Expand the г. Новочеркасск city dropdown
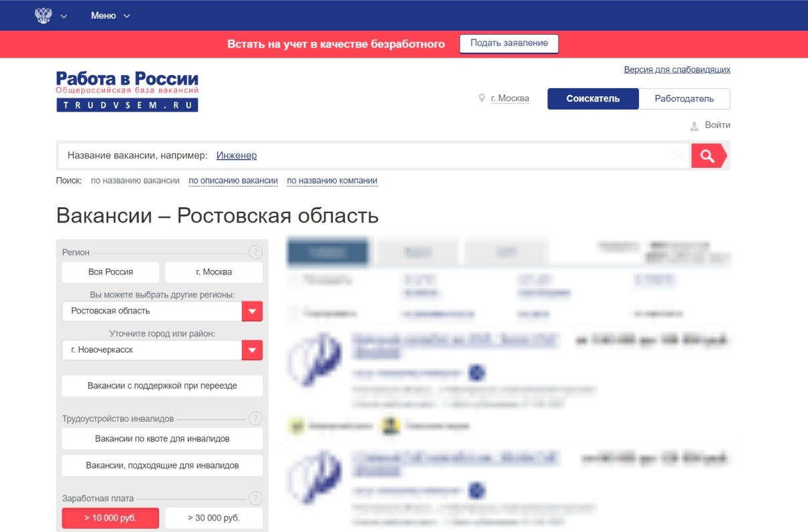 (x=252, y=350)
